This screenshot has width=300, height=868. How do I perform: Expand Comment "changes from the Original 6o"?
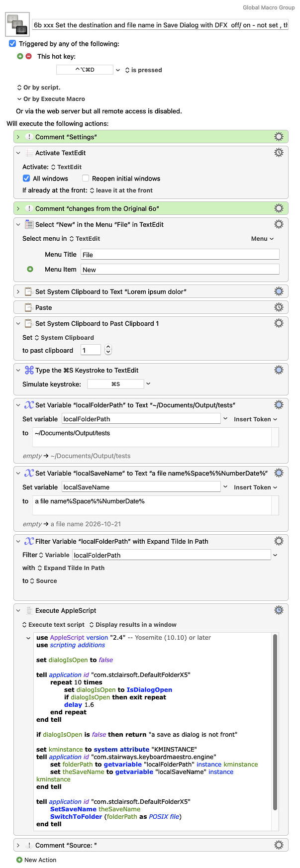[18, 208]
